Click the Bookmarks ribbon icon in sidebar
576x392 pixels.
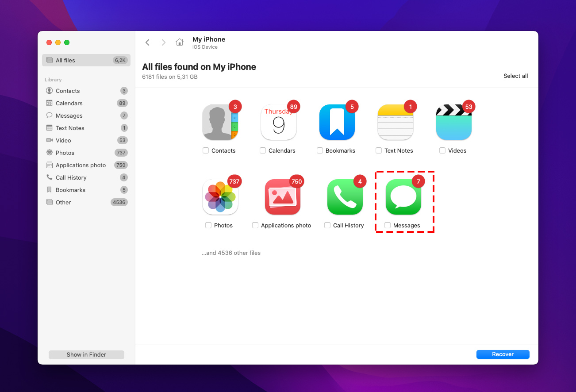point(49,190)
